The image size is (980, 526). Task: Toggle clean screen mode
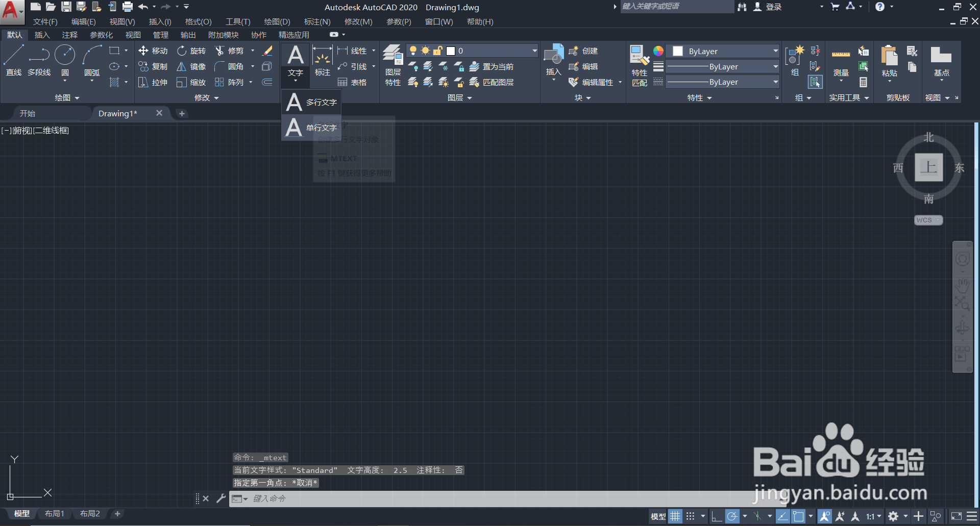pyautogui.click(x=957, y=516)
